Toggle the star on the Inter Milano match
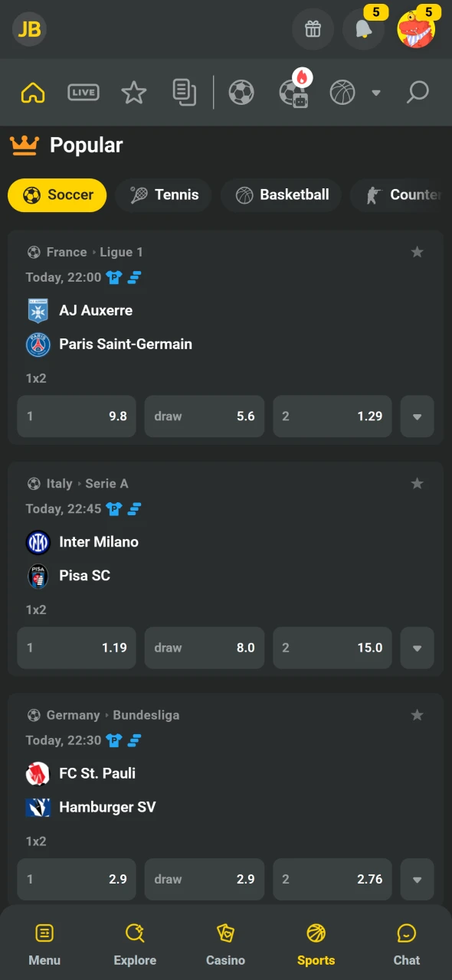The image size is (452, 980). tap(417, 483)
